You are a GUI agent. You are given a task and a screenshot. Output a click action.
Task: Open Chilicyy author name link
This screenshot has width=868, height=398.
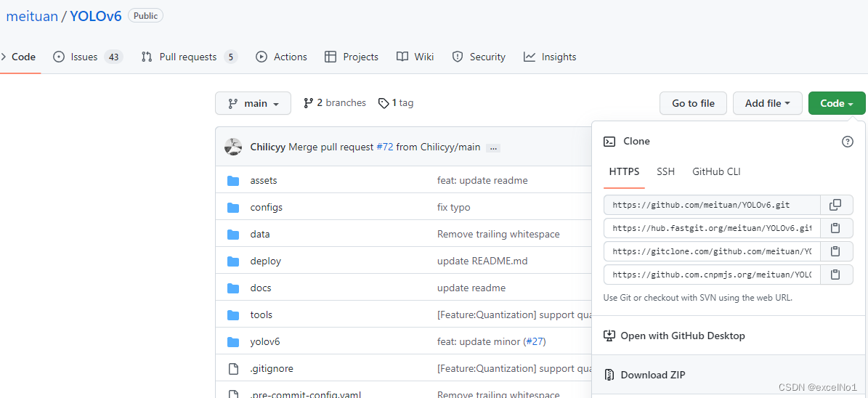pyautogui.click(x=268, y=147)
